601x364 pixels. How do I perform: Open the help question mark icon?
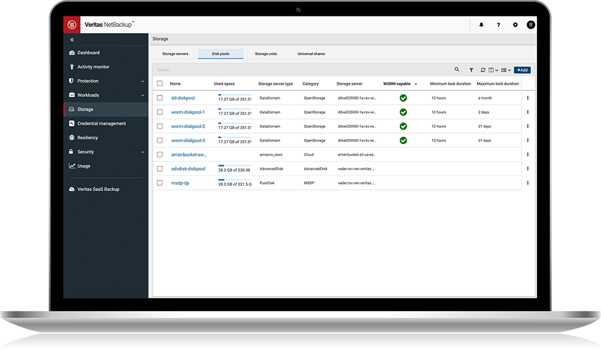click(x=498, y=25)
